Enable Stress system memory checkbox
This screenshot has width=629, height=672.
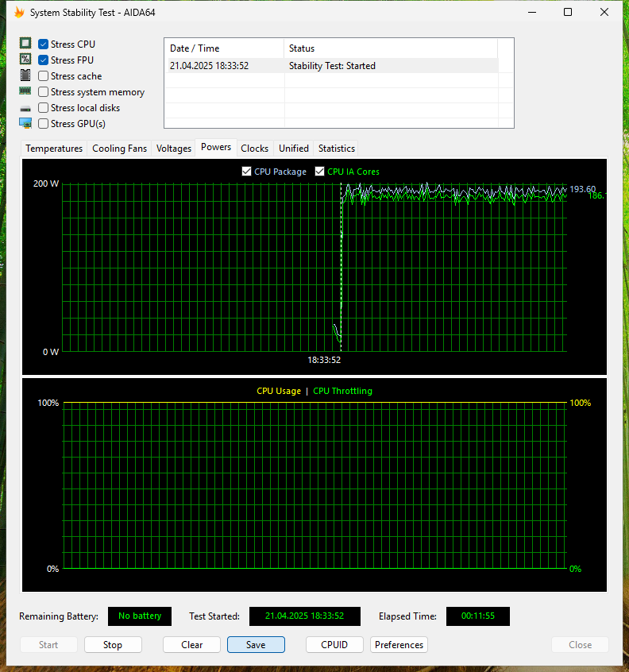click(x=43, y=91)
